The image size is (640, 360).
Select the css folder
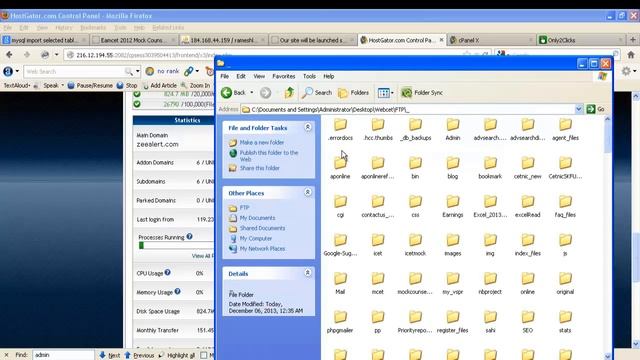(x=415, y=206)
